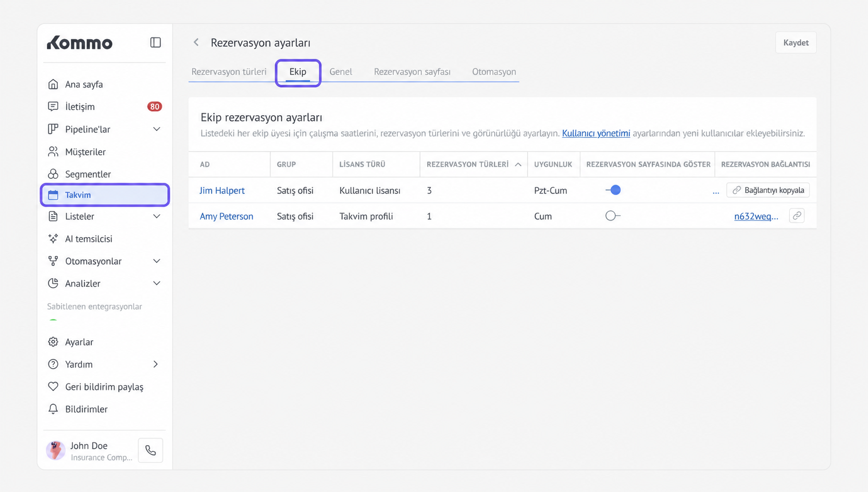Copy Amy Peterson's booking link icon
Image resolution: width=868 pixels, height=492 pixels.
[x=797, y=216]
